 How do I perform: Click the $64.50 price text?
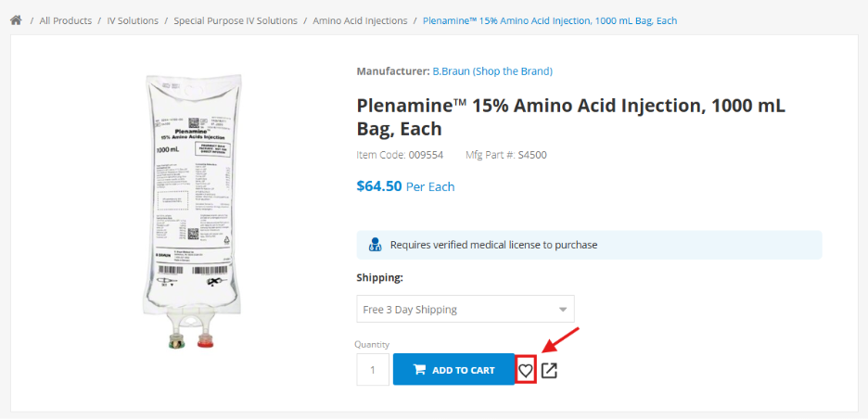coord(379,186)
